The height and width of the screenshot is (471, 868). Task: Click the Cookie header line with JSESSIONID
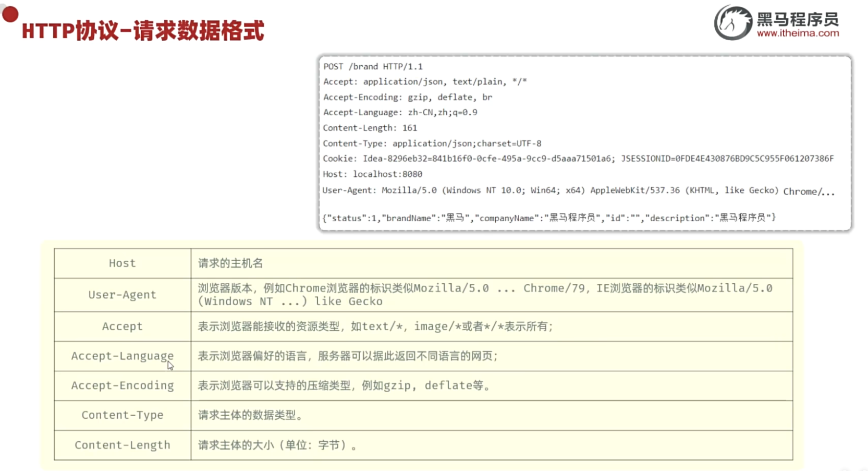(x=578, y=159)
